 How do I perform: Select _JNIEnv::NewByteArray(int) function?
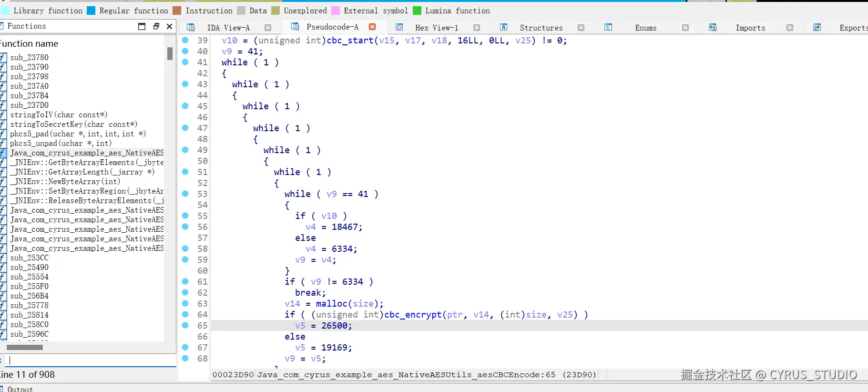65,181
